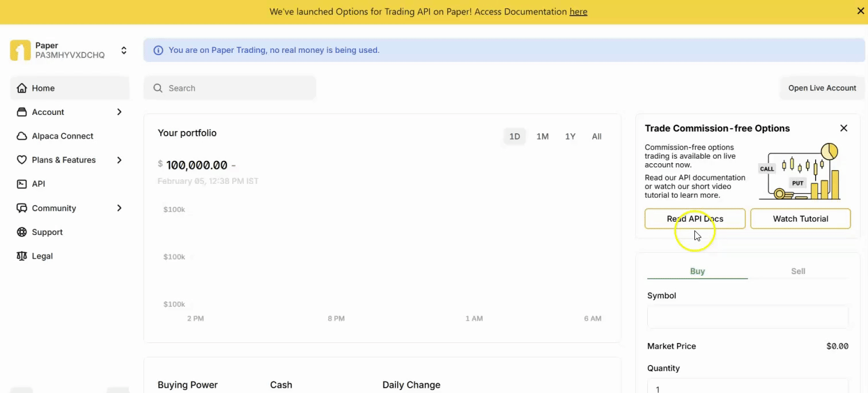The image size is (868, 393).
Task: Open Community in the sidebar
Action: [x=70, y=208]
